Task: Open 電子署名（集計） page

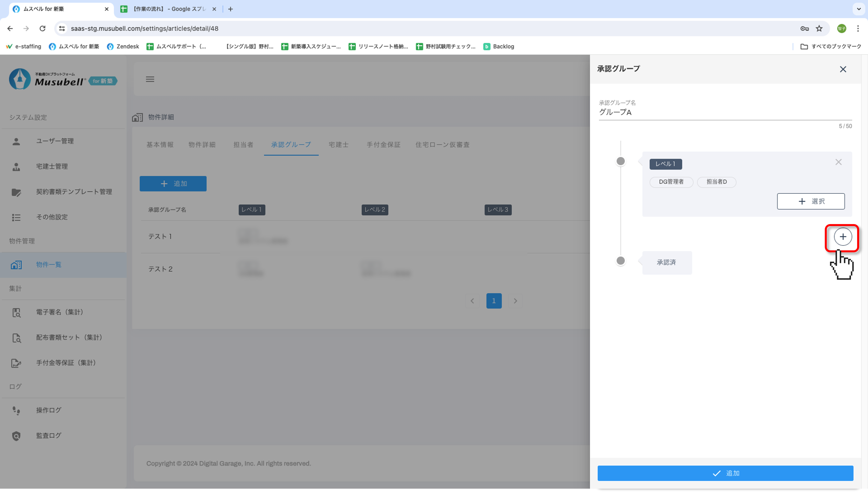Action: pyautogui.click(x=60, y=312)
